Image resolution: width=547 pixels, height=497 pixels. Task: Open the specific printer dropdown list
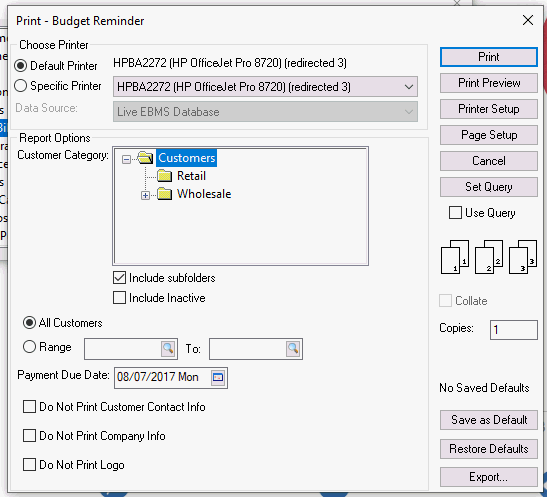[409, 87]
